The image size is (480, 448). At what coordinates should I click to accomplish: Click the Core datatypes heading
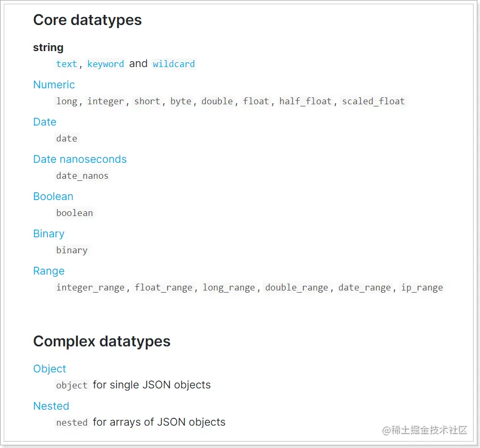pyautogui.click(x=87, y=20)
